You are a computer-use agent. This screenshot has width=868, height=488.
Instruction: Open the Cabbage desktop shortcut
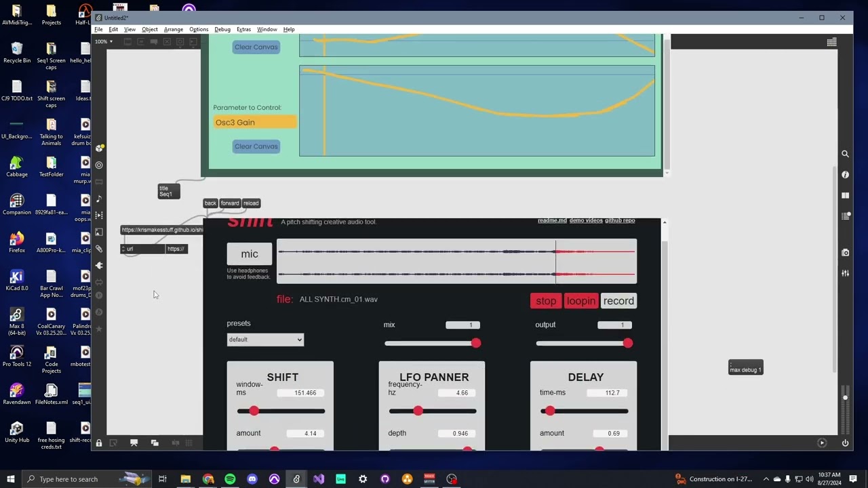[x=17, y=166]
